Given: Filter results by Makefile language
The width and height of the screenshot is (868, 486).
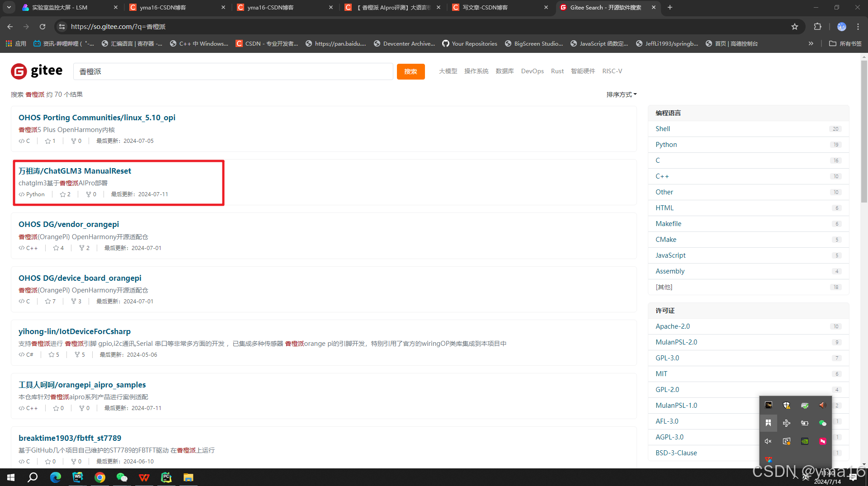Looking at the screenshot, I should click(x=748, y=224).
